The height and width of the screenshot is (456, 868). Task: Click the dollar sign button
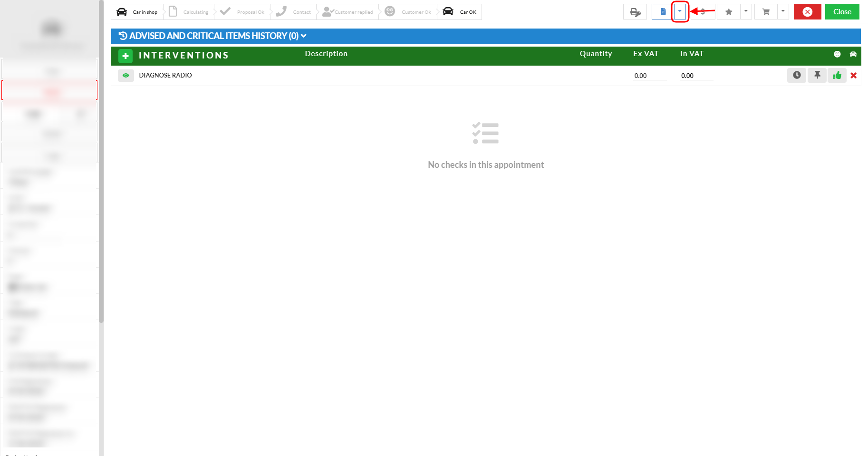pos(703,12)
